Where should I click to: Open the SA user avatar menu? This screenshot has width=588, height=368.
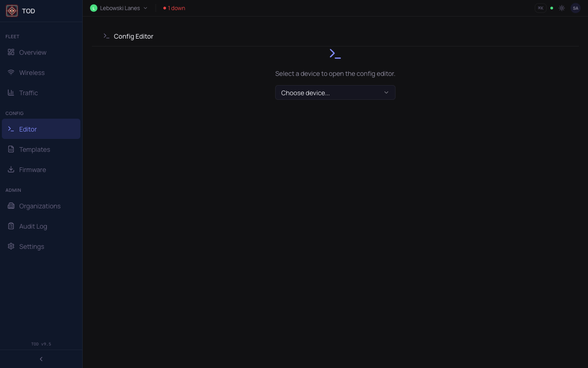click(576, 8)
